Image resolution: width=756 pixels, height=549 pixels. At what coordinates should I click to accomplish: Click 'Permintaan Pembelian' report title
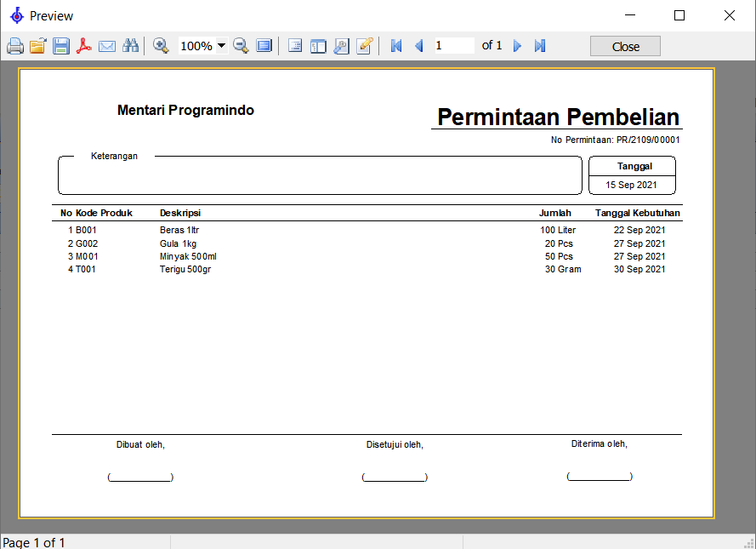tap(559, 117)
